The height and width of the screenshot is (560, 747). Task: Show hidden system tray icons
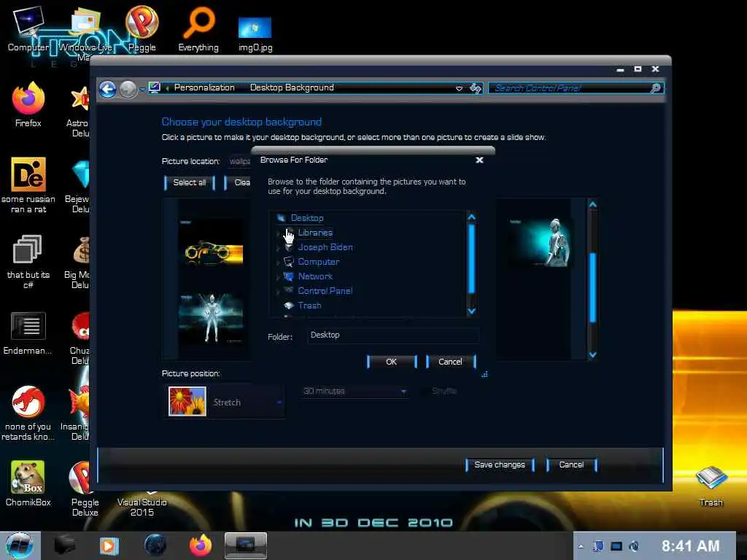click(x=581, y=546)
